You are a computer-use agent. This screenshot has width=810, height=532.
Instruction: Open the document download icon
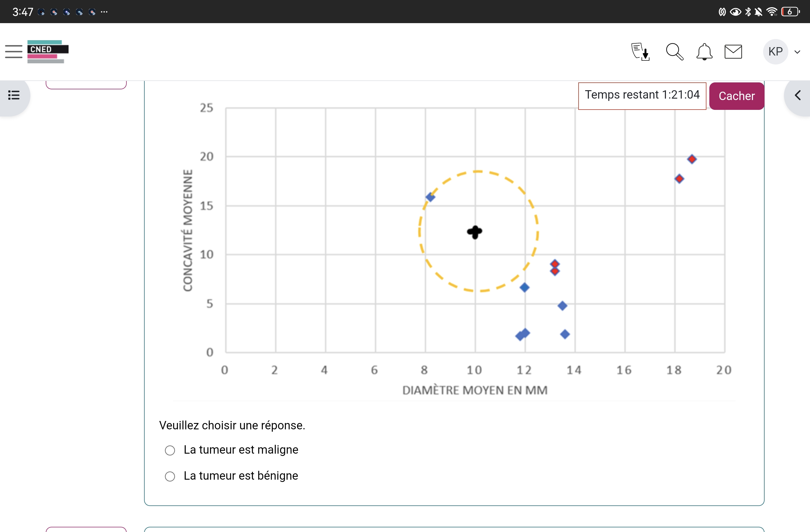tap(640, 52)
